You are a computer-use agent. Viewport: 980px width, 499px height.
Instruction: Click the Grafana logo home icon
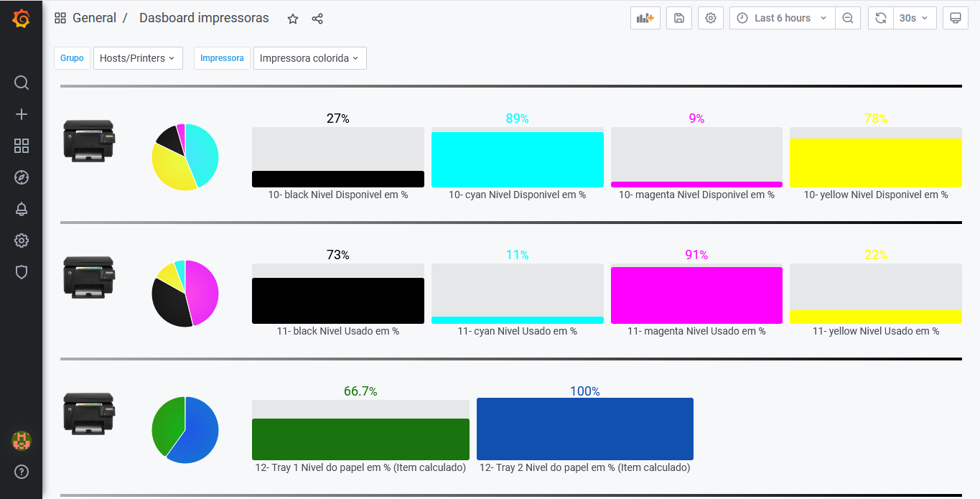pyautogui.click(x=22, y=19)
